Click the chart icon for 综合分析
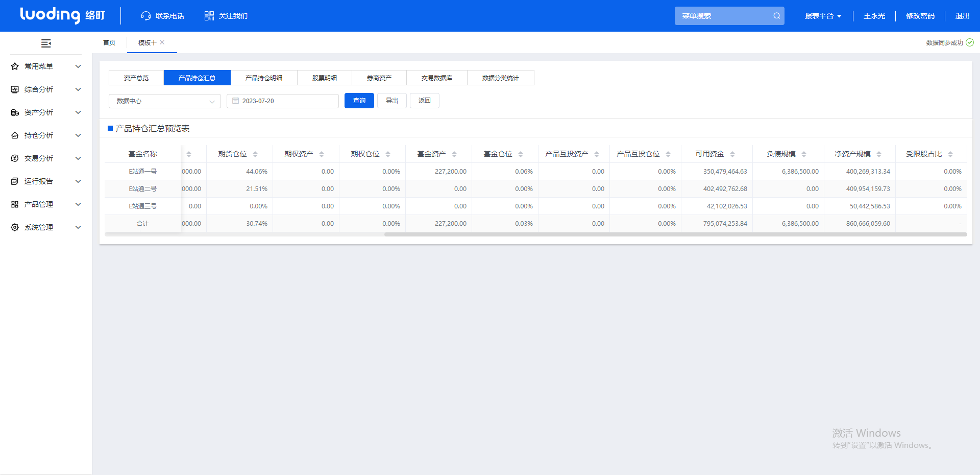The height and width of the screenshot is (475, 980). [15, 89]
